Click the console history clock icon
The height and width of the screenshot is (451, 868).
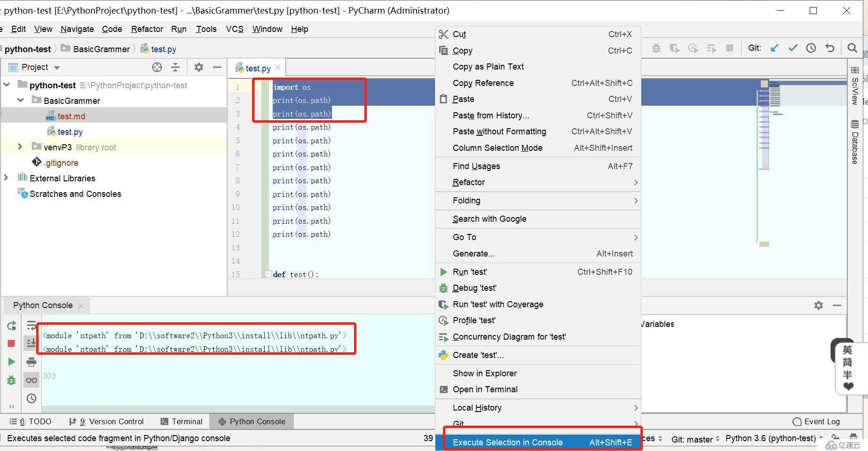(32, 398)
